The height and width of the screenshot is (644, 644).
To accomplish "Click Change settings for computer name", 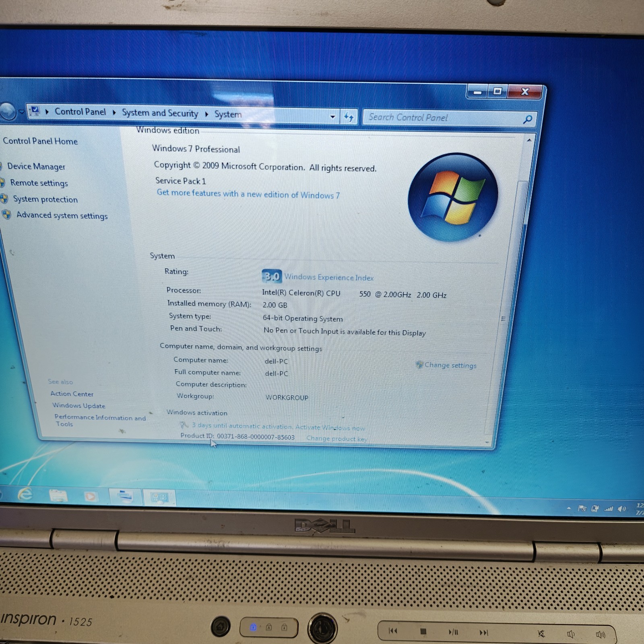I will [450, 365].
